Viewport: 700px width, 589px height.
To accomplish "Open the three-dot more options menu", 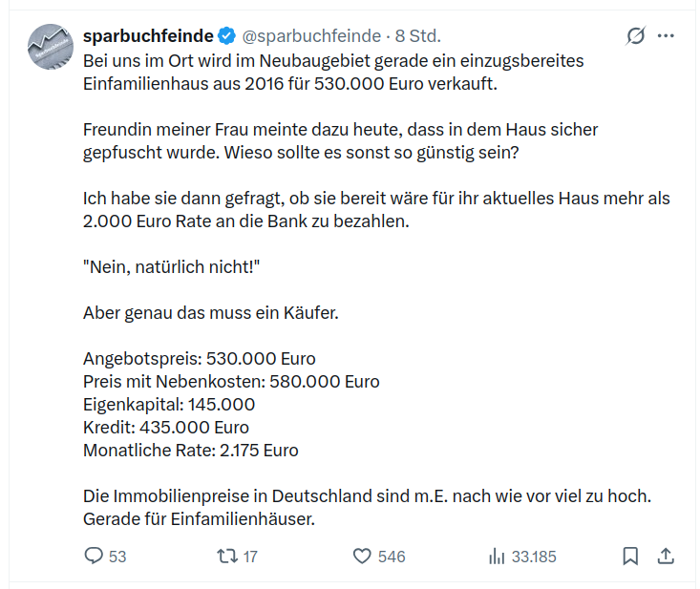I will [x=666, y=35].
